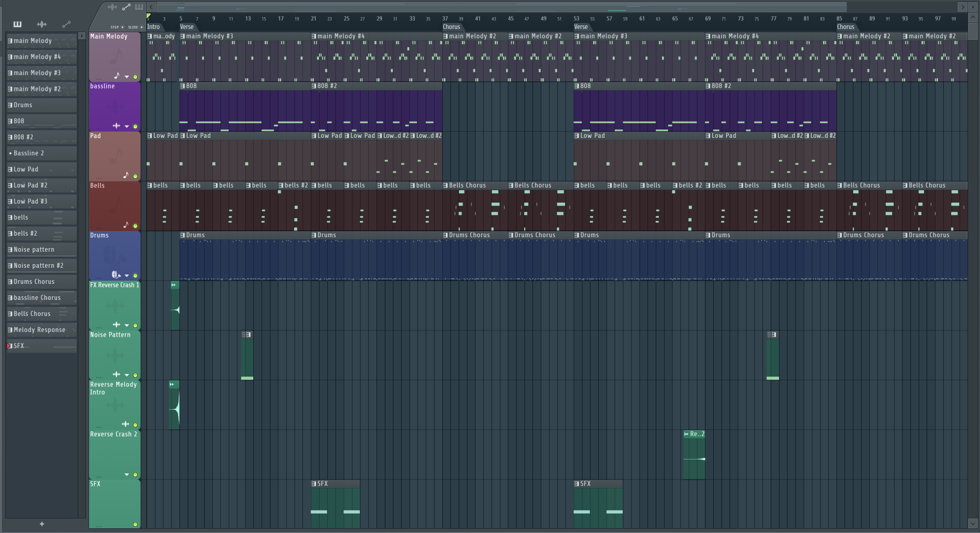
Task: Click note icon on Pad track header
Action: pos(125,175)
